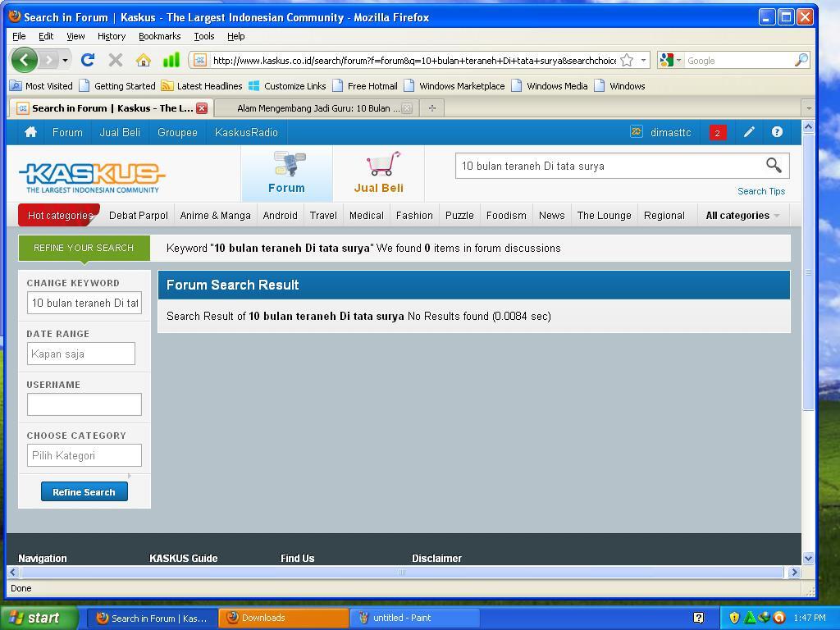The width and height of the screenshot is (840, 630).
Task: Switch to the untitled - Paint taskbar item
Action: pos(414,618)
